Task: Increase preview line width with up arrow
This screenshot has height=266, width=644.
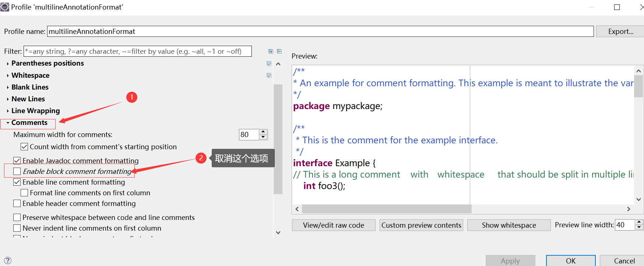Action: pos(639,222)
